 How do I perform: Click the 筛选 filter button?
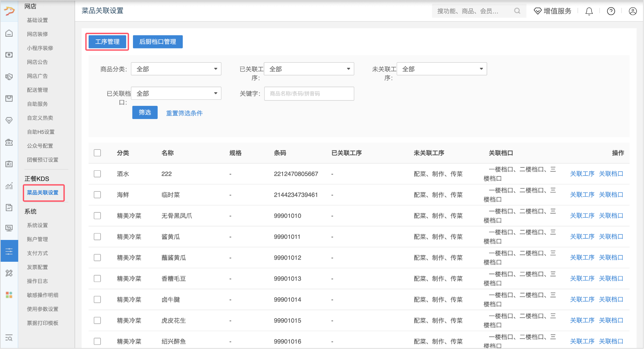click(145, 112)
